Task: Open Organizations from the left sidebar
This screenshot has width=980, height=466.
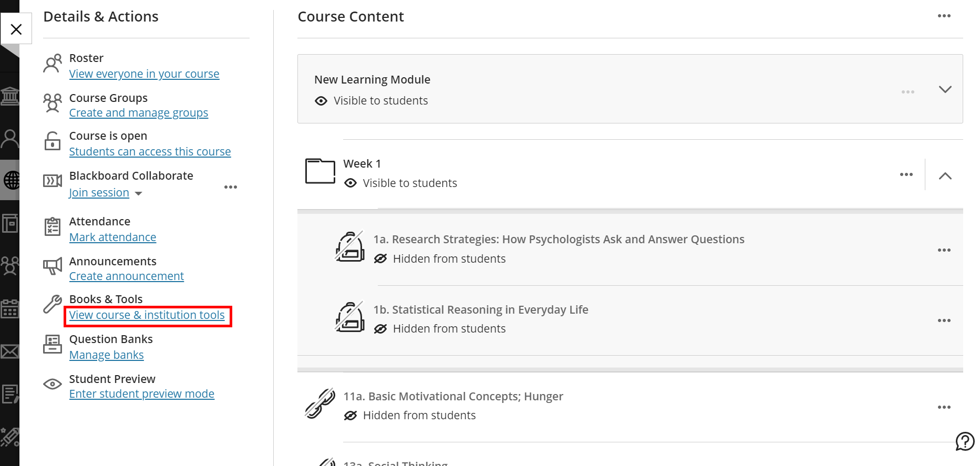Action: 9,266
